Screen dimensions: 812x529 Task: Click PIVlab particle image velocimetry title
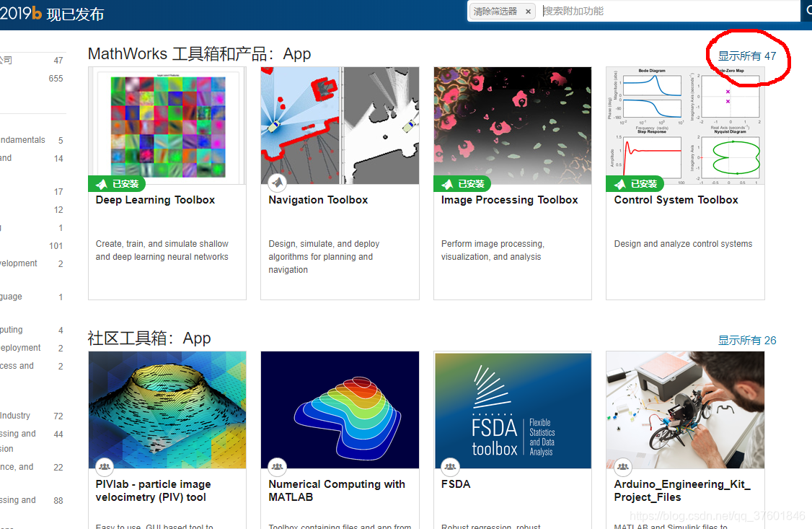coord(154,491)
